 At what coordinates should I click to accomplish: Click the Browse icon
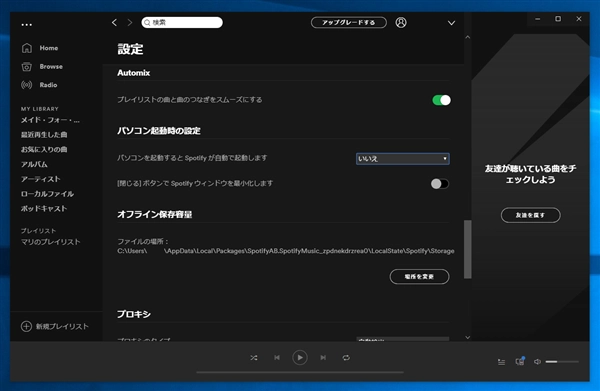tap(27, 67)
